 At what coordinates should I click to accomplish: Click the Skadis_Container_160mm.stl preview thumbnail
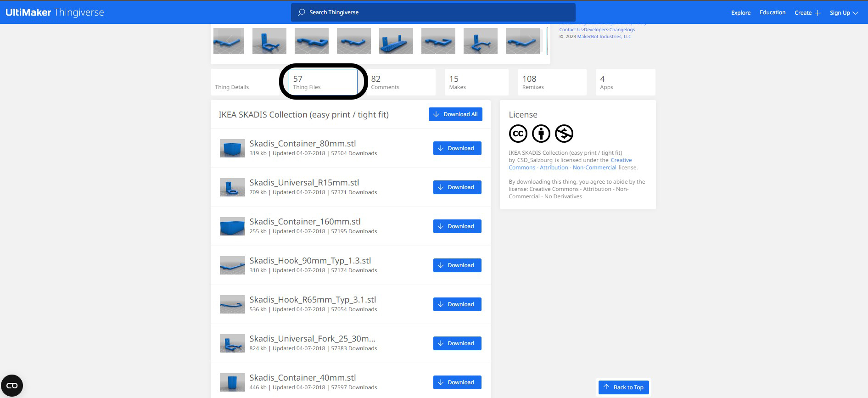[232, 226]
